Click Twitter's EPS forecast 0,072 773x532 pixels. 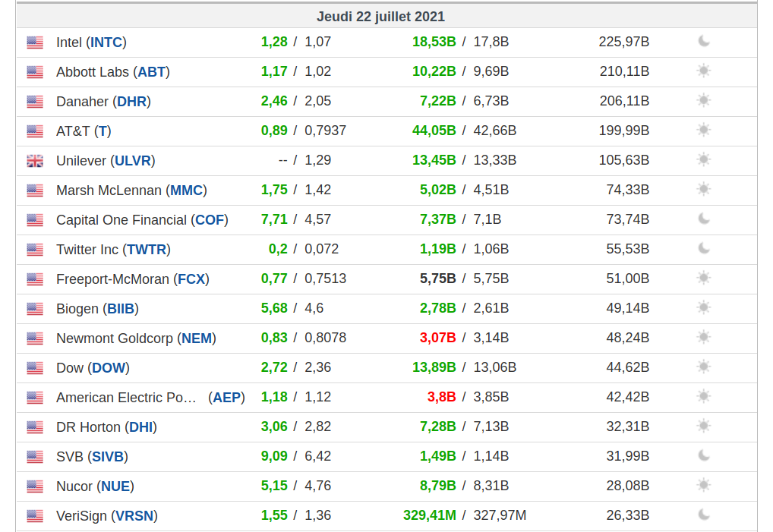(x=321, y=249)
